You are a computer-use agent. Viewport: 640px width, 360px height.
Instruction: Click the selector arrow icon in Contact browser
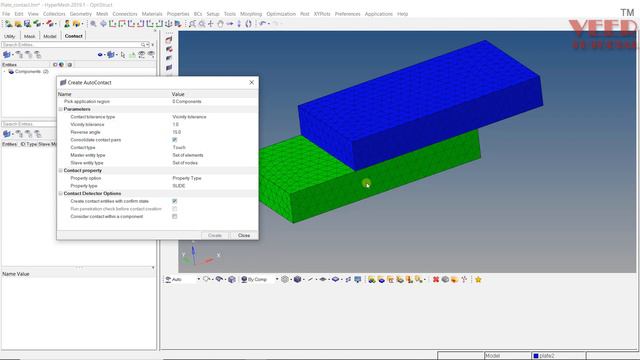[x=123, y=55]
